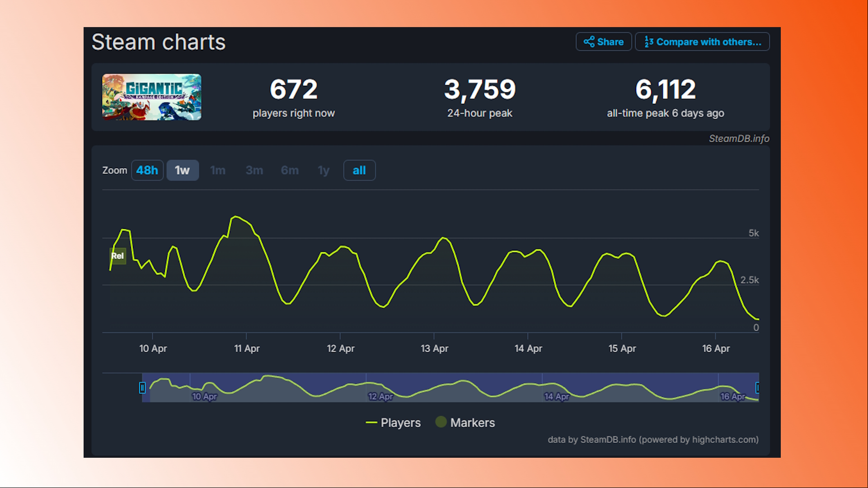Toggle the Markers series in legend
The height and width of the screenshot is (488, 868).
coord(465,423)
